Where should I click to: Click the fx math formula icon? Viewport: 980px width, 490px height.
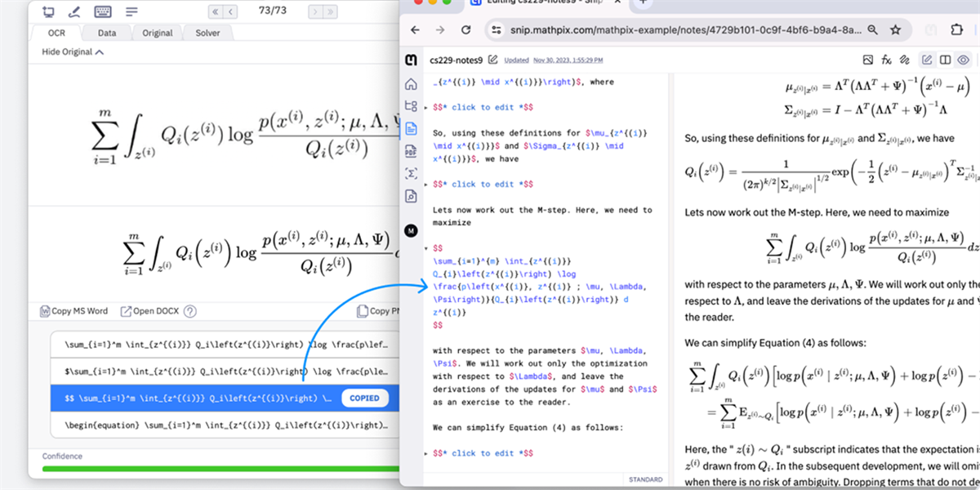pos(887,59)
